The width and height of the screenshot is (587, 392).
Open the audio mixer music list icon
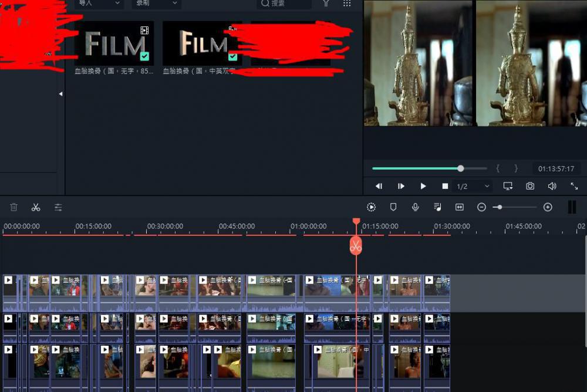pyautogui.click(x=437, y=207)
